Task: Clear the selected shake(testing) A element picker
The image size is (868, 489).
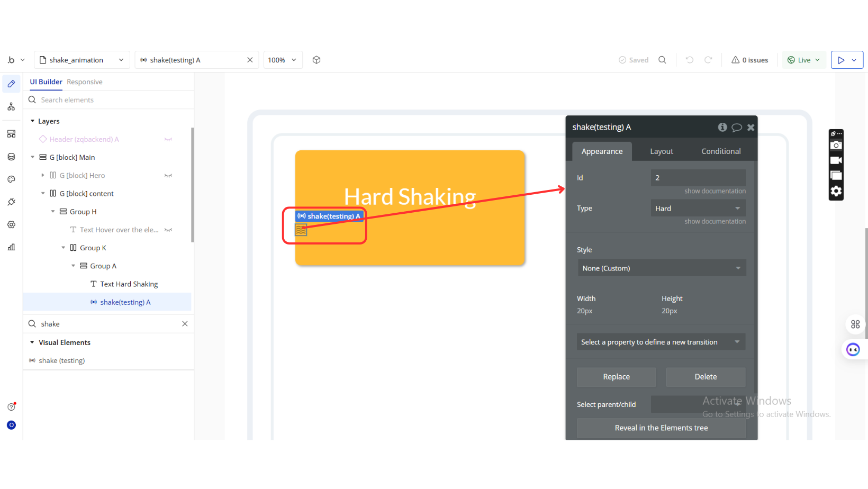Action: (250, 60)
